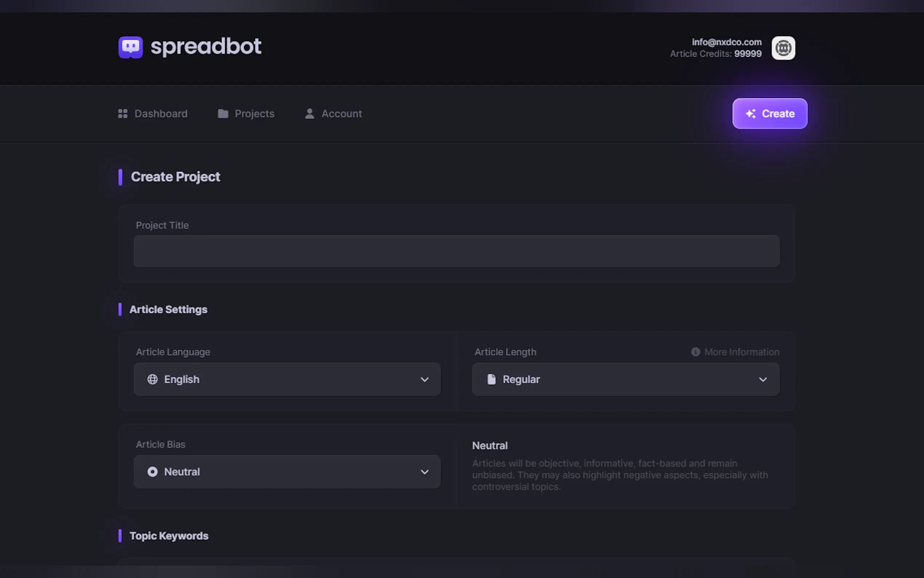Click the document icon in Article Length

(x=491, y=379)
